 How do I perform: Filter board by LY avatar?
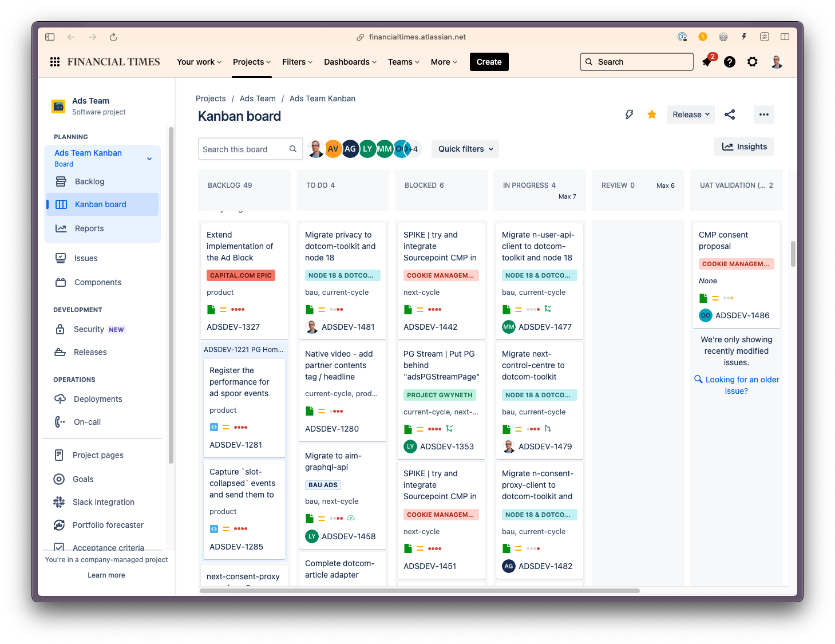click(367, 149)
